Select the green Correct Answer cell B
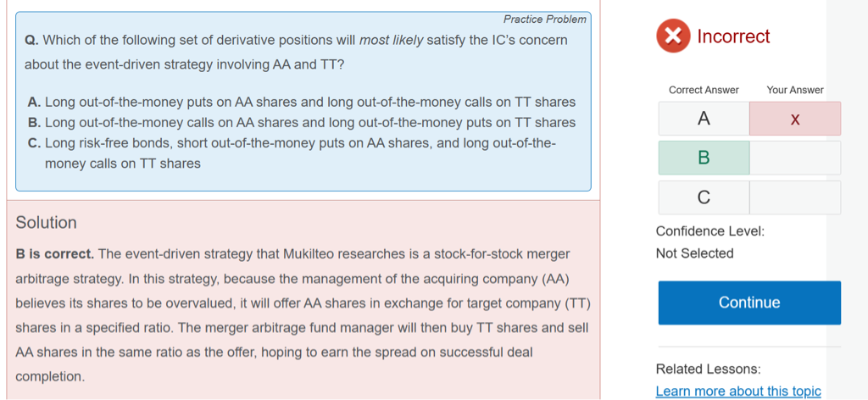The width and height of the screenshot is (868, 400). tap(704, 158)
